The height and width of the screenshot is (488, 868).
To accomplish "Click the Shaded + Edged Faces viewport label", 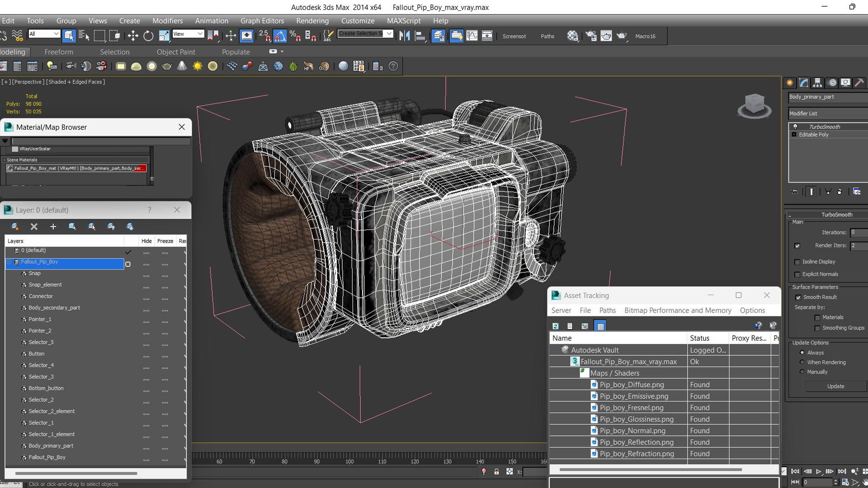I will tap(75, 82).
